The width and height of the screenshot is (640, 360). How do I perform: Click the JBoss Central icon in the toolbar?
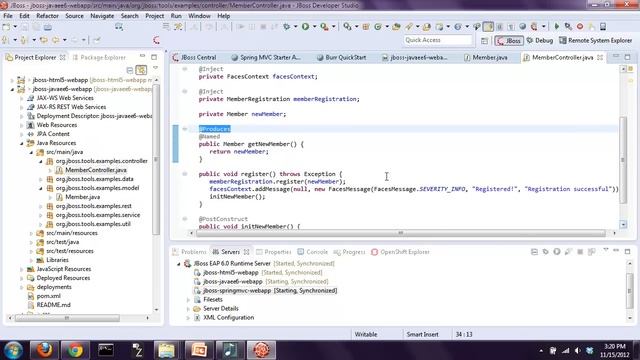(156, 40)
